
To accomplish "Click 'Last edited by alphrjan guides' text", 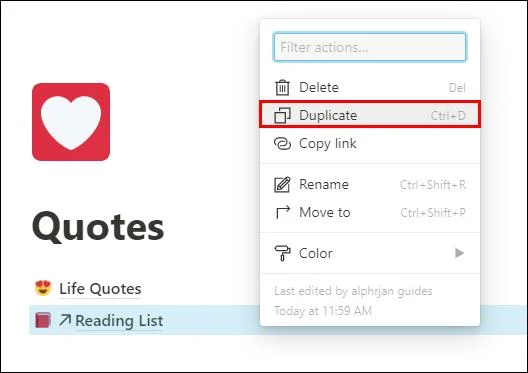I will point(353,291).
